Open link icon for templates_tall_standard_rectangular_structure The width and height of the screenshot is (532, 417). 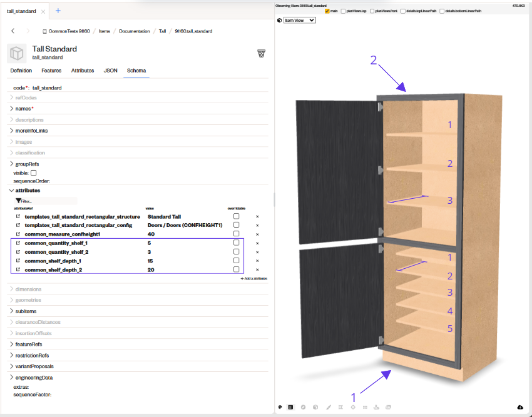point(18,216)
